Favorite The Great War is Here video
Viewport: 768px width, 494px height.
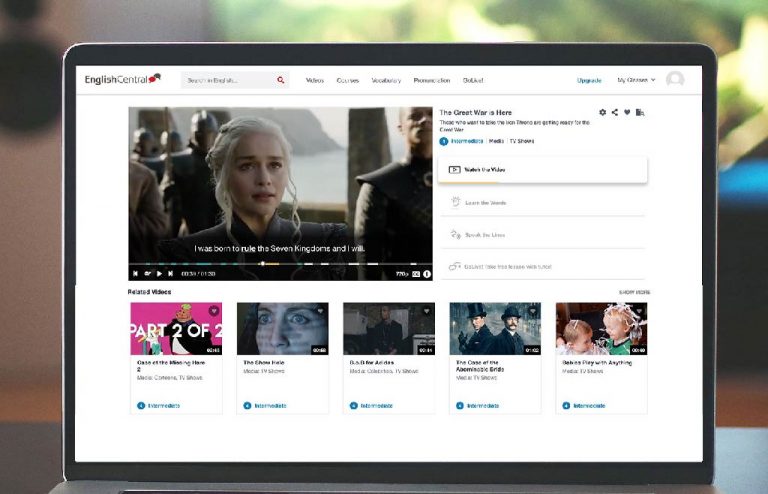(627, 112)
